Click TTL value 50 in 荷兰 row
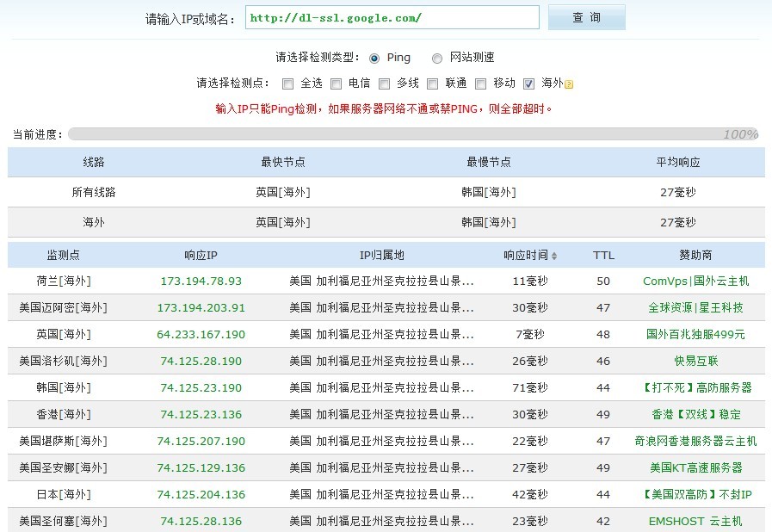This screenshot has height=532, width=772. (603, 281)
